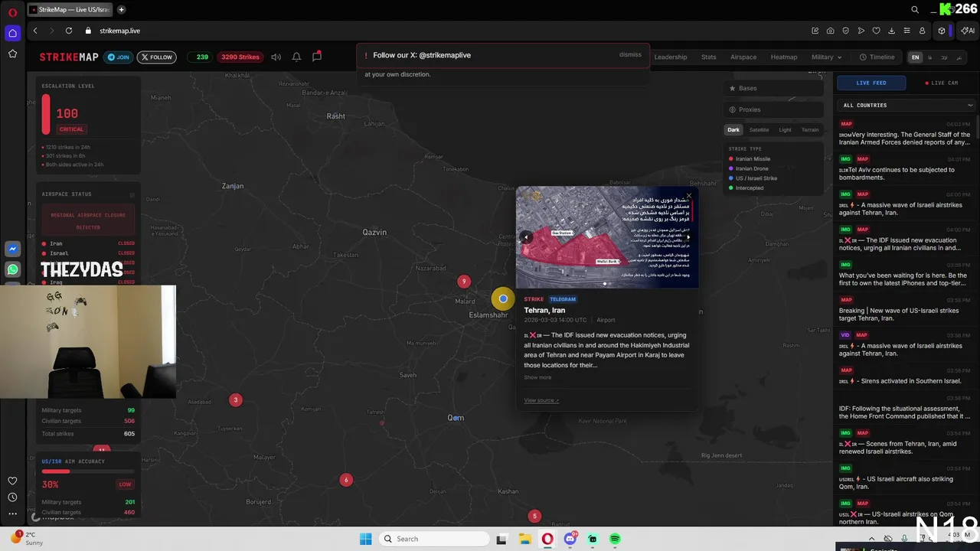Open Opera ad blocker shield icon
Screen dimensions: 980x551
point(846,31)
